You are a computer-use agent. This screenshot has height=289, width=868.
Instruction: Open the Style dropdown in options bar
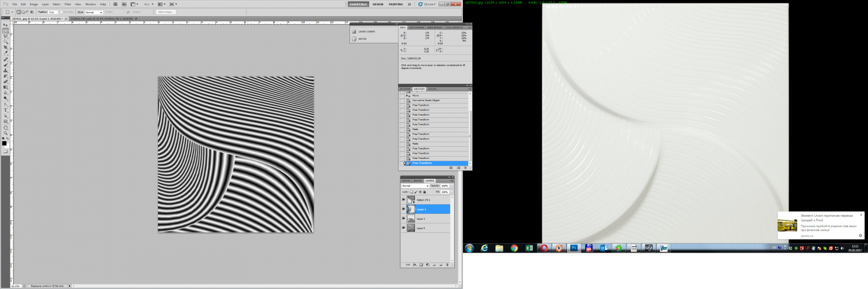[x=94, y=12]
